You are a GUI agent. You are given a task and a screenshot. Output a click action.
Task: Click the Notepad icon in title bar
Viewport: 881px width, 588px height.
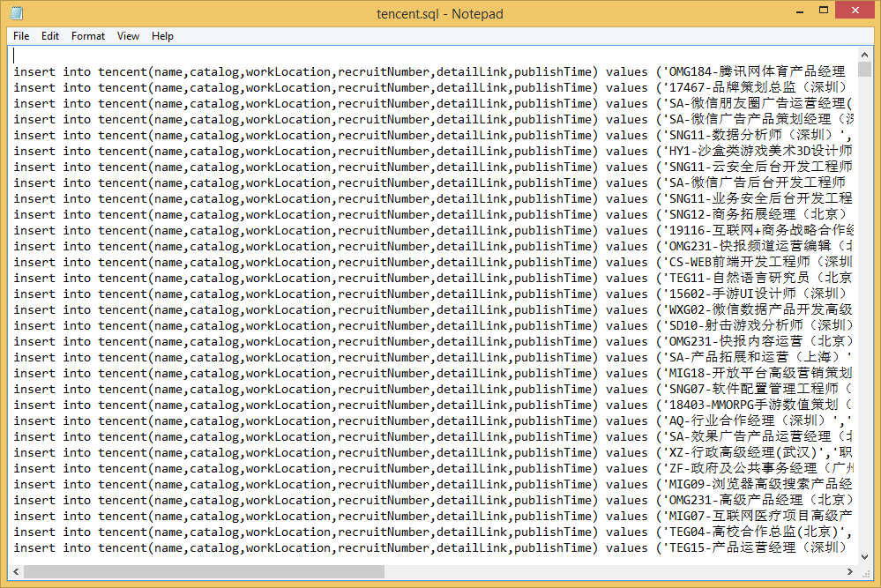click(x=16, y=13)
